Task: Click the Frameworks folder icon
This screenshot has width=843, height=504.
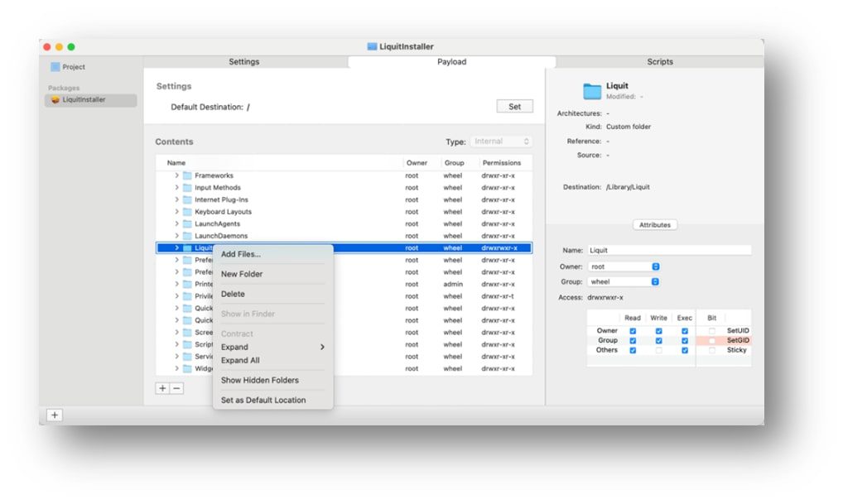Action: click(x=188, y=175)
